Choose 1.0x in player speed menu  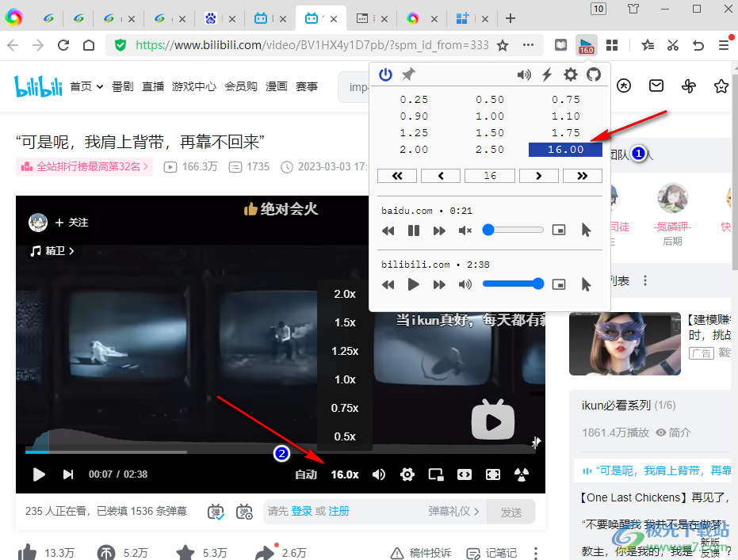click(345, 379)
